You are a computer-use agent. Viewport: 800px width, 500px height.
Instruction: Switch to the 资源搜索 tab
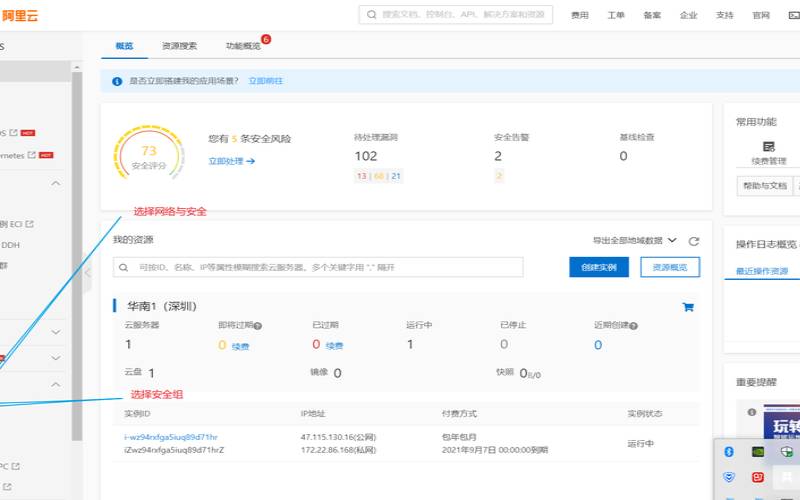click(x=180, y=46)
